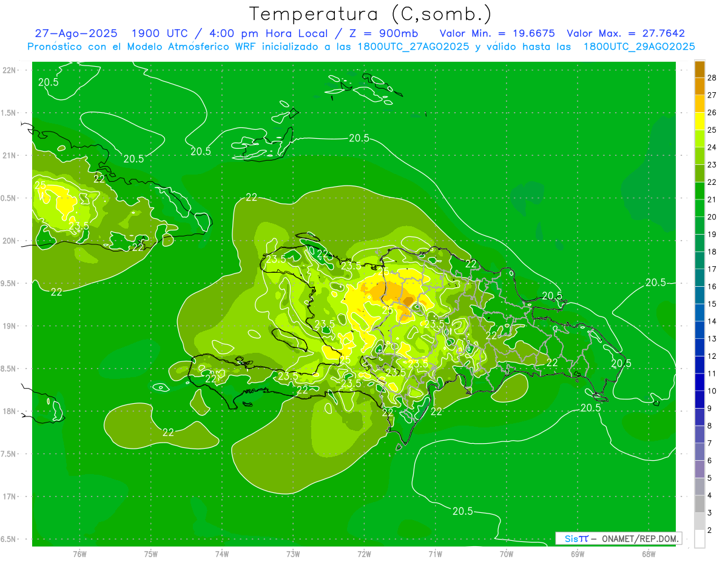This screenshot has height=562, width=728.
Task: Click the "68W" longitude label
Action: [649, 554]
